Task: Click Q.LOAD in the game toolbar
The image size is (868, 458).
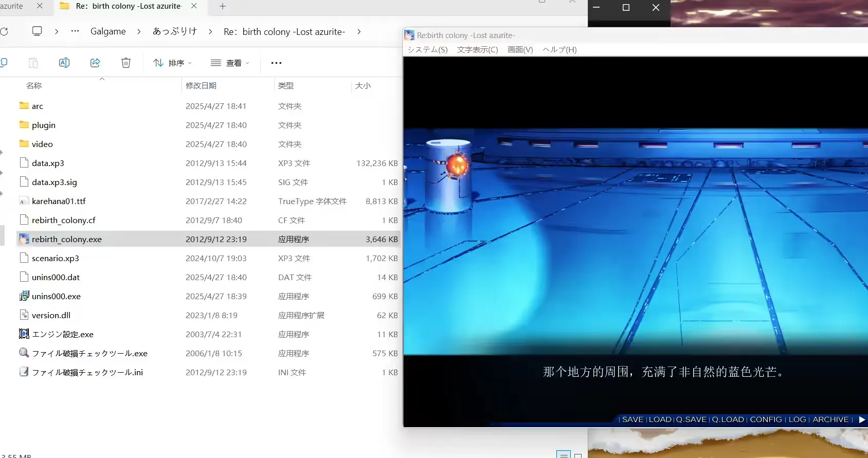Action: pos(728,419)
